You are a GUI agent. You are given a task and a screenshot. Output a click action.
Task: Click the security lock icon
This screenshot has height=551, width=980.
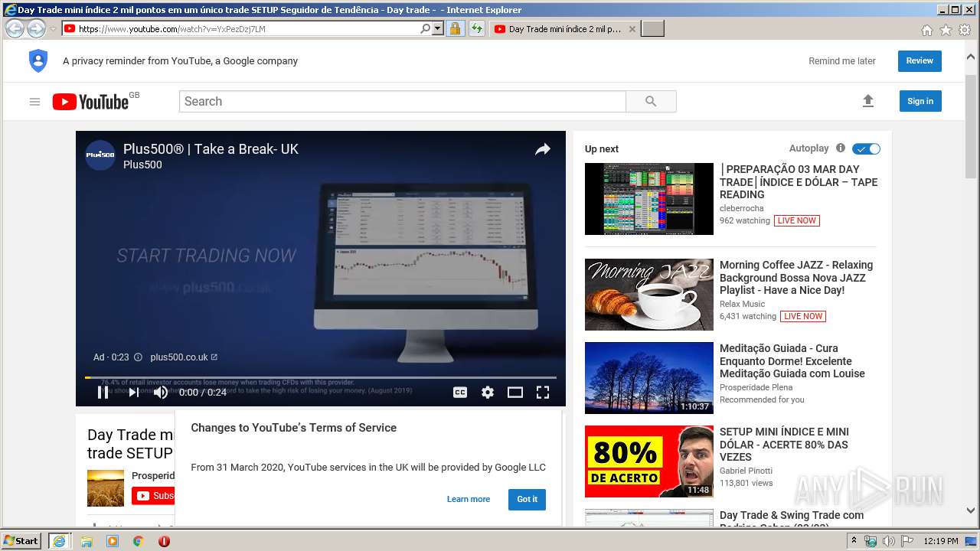click(455, 28)
